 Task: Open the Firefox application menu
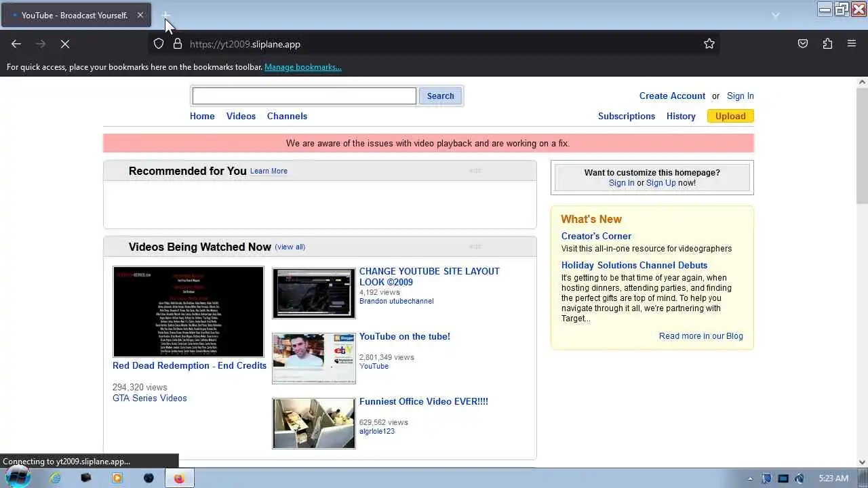pyautogui.click(x=852, y=44)
